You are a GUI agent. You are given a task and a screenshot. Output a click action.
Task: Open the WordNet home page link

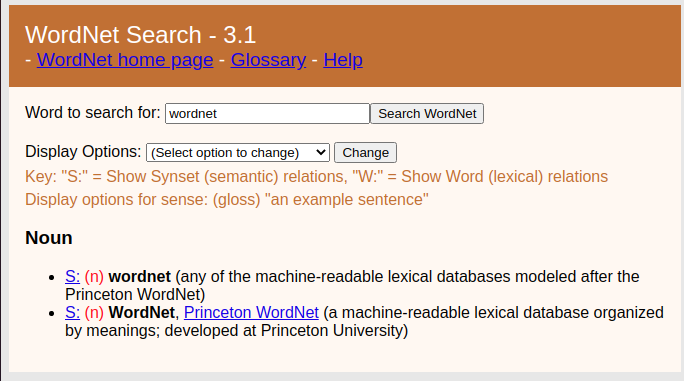125,60
